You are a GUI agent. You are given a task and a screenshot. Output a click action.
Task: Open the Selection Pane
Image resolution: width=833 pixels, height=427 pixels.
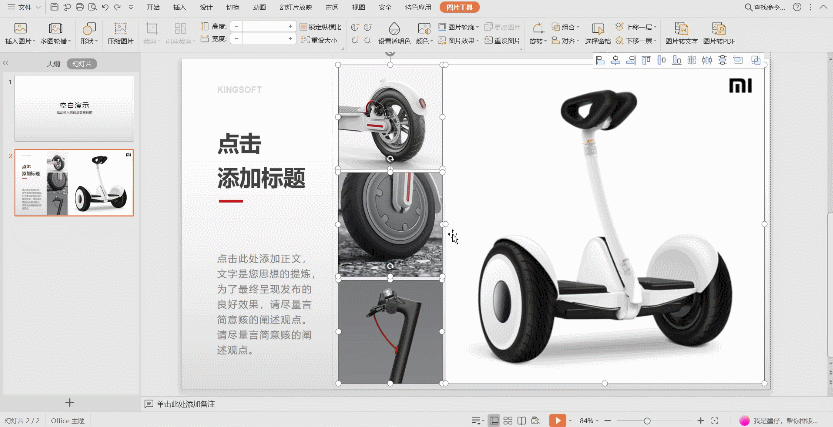click(597, 31)
